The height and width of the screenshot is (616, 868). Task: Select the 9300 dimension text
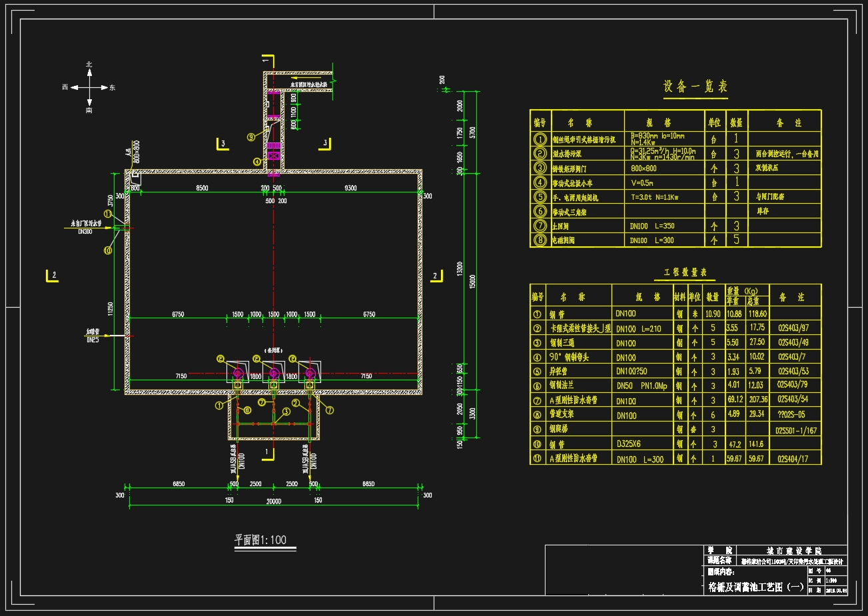[351, 188]
